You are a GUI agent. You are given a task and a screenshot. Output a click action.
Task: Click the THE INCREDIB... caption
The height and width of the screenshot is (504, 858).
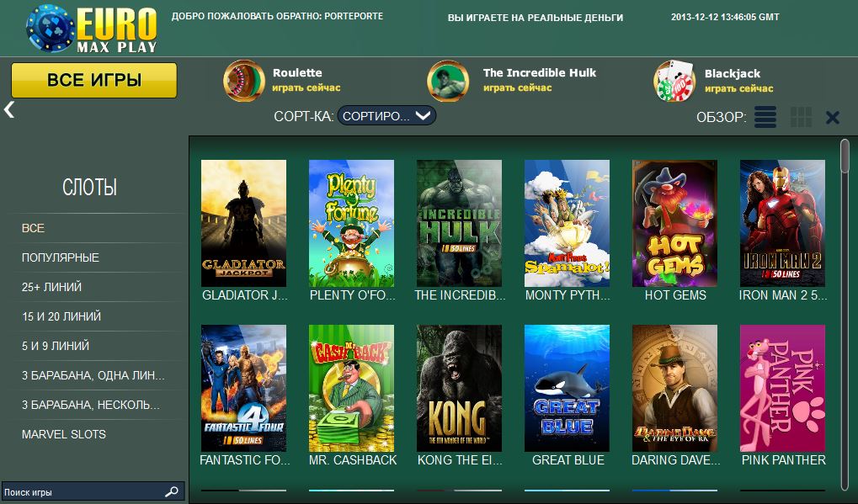coord(460,295)
